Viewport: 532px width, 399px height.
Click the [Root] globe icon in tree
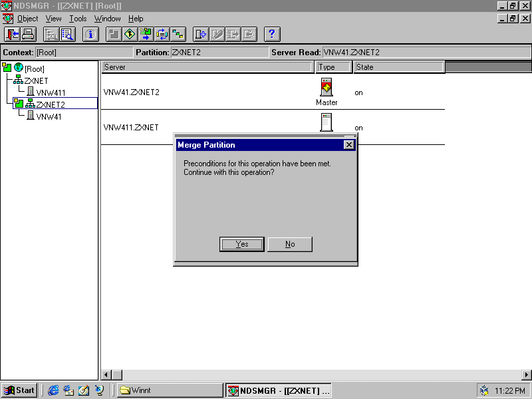(19, 67)
